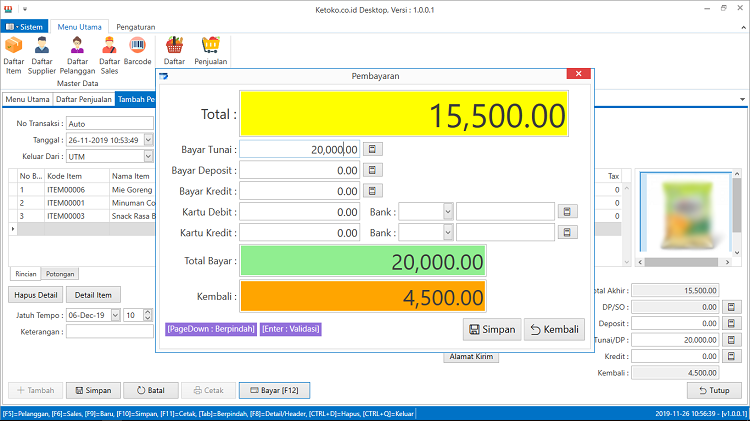Click Kembali button in Pembayaran dialog
The width and height of the screenshot is (750, 421).
point(554,330)
